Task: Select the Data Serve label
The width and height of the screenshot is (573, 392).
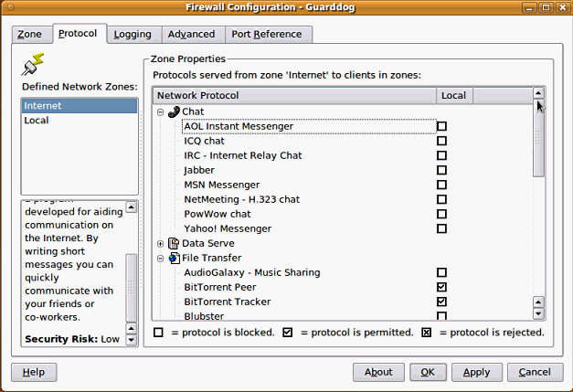Action: 208,243
